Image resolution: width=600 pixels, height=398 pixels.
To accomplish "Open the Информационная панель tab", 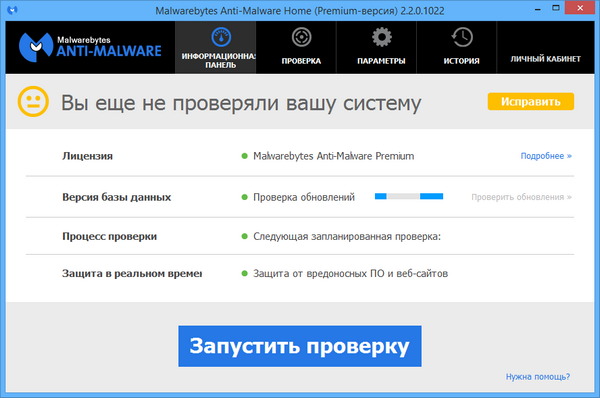I will coord(215,47).
